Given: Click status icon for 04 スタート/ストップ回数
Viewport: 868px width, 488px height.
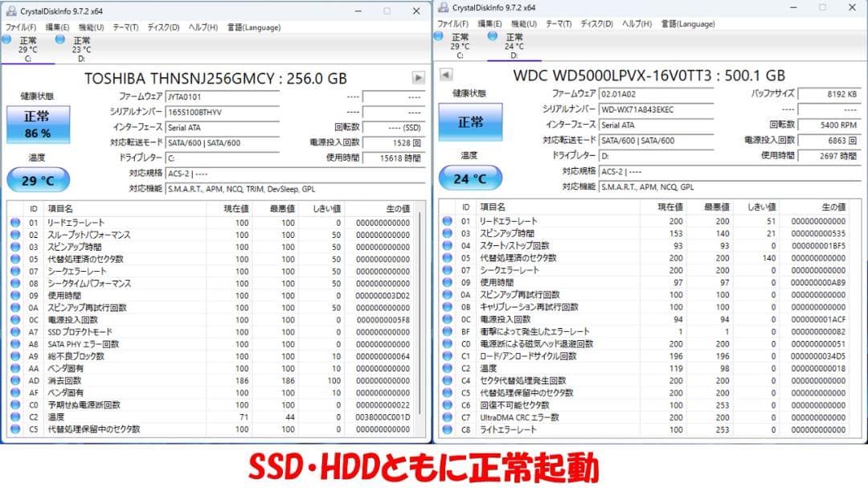Looking at the screenshot, I should click(448, 245).
